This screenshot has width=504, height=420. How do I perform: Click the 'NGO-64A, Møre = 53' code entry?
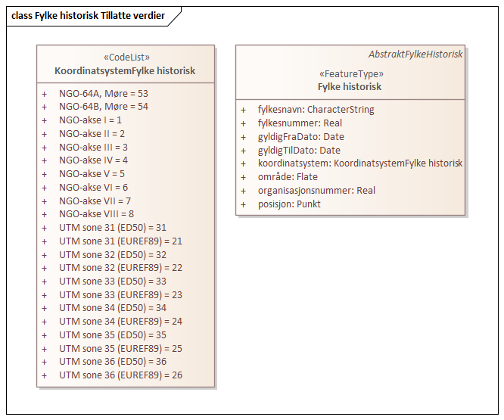tap(103, 93)
